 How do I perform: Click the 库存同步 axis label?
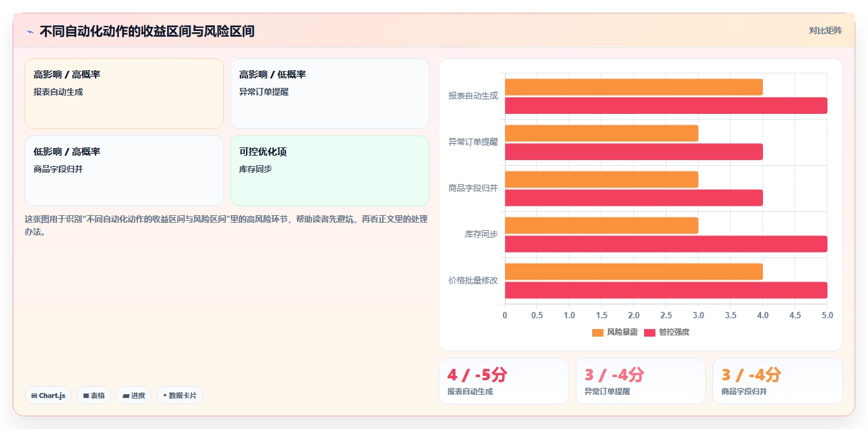click(x=481, y=234)
